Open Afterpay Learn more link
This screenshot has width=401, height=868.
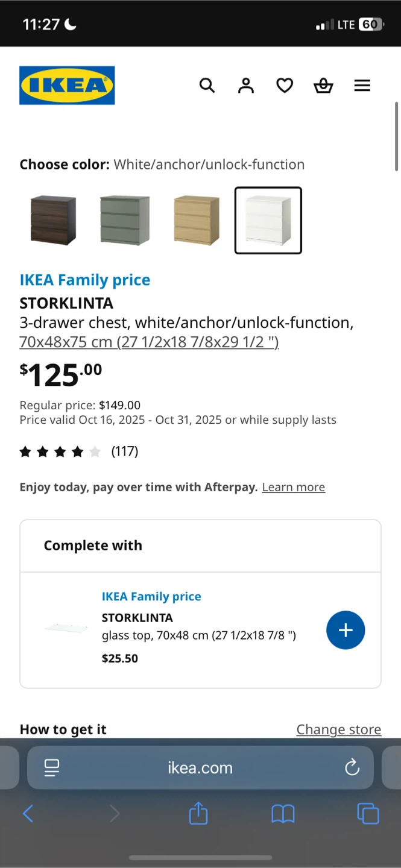(293, 487)
